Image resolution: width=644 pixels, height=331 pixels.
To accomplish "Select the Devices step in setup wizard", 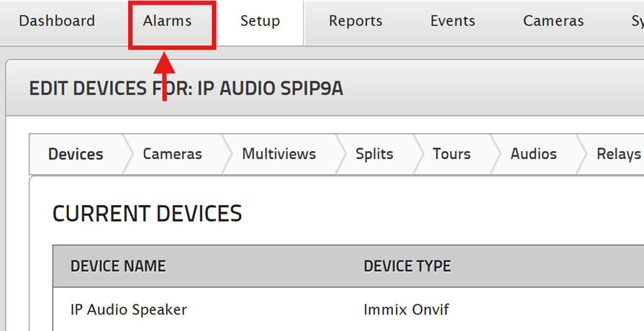I will coord(76,154).
